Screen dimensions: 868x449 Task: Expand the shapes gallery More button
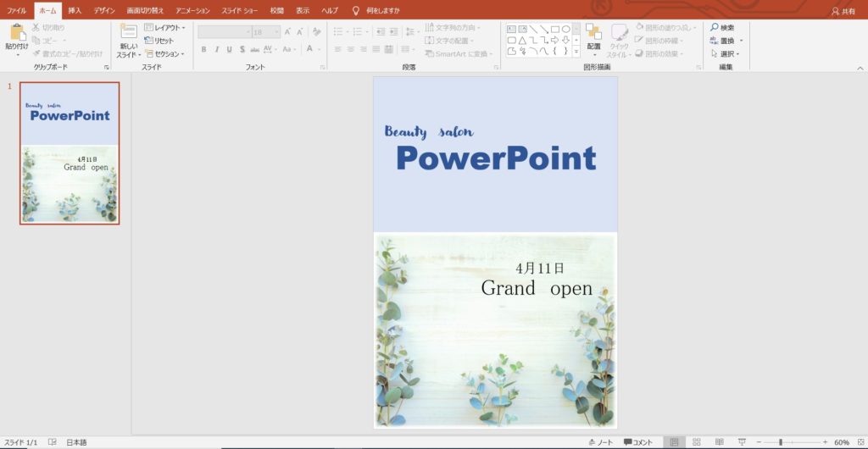[x=576, y=51]
